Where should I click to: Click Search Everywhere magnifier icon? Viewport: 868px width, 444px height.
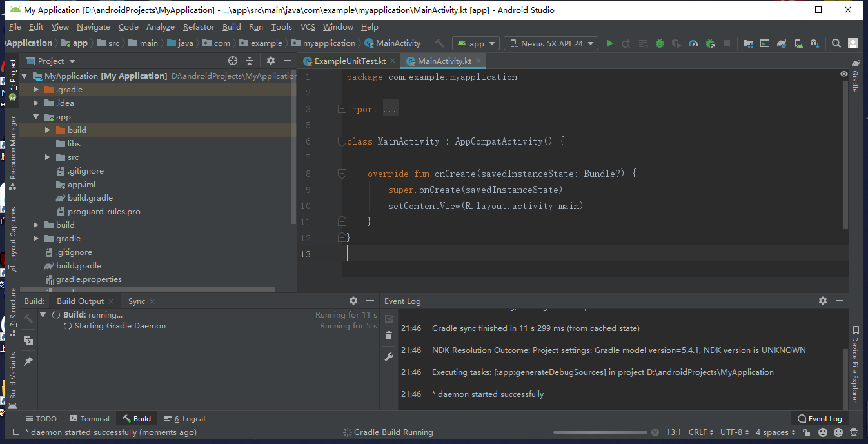pyautogui.click(x=836, y=43)
